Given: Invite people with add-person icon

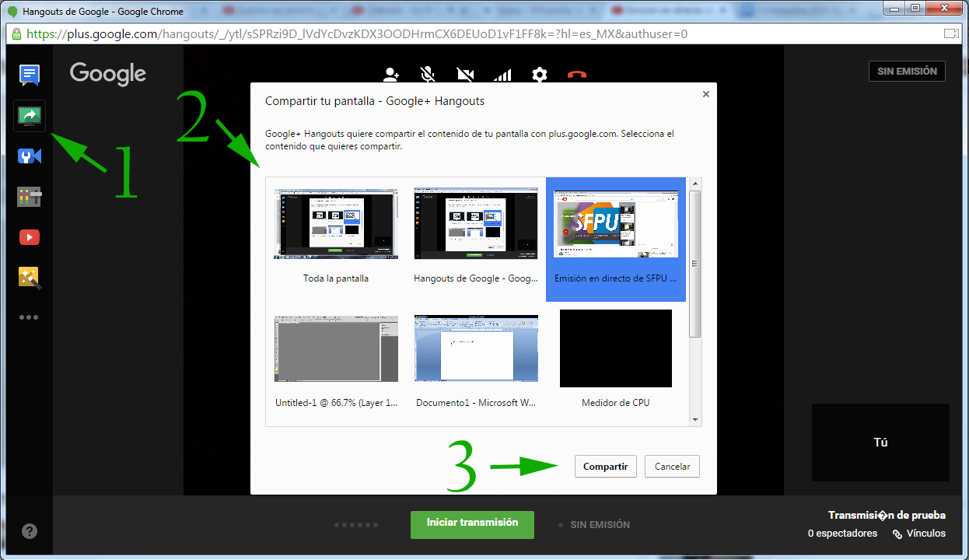Looking at the screenshot, I should (x=391, y=75).
